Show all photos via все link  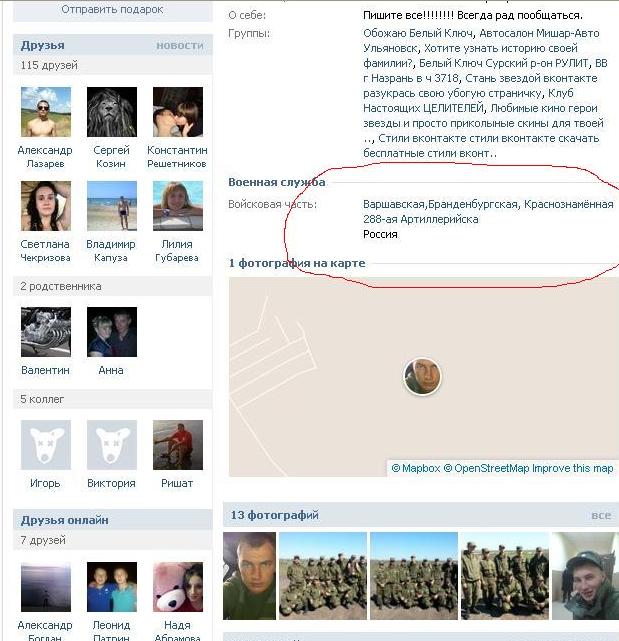(x=601, y=515)
